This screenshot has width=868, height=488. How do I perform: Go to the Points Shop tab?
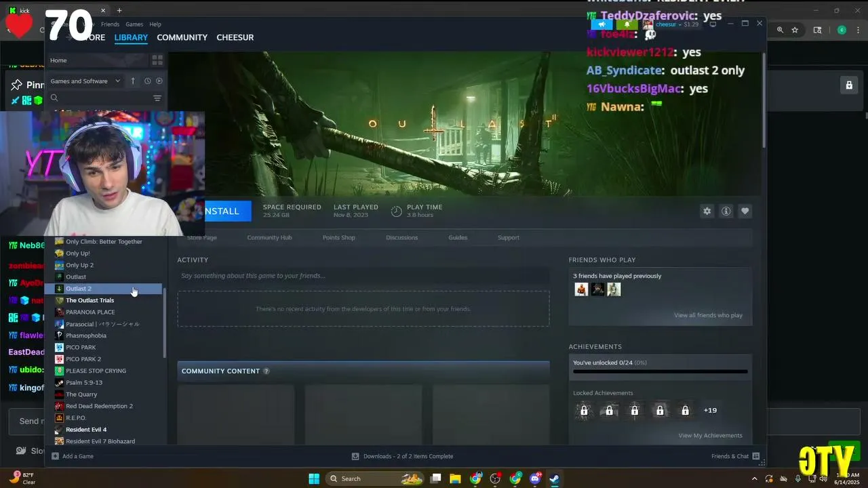338,238
